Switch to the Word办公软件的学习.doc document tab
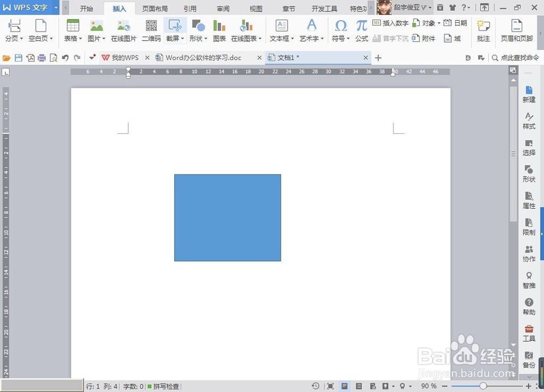The width and height of the screenshot is (544, 392). 203,58
